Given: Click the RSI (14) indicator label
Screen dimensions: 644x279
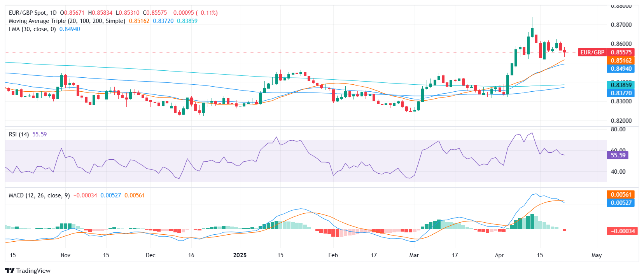Looking at the screenshot, I should 19,134.
